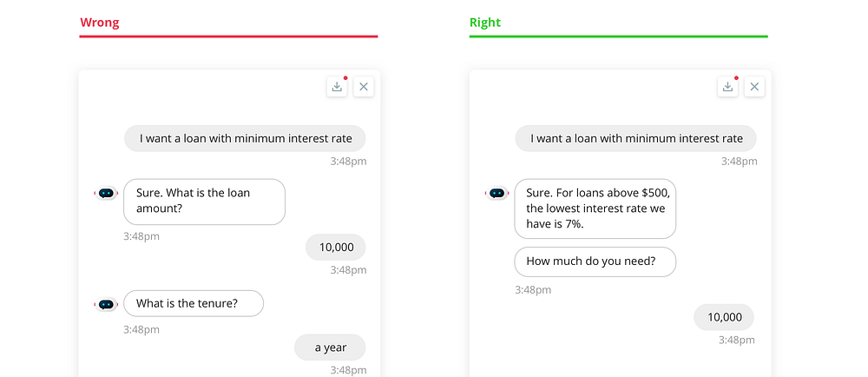Image resolution: width=868 pixels, height=377 pixels.
Task: Close the Wrong example chat window
Action: [364, 87]
